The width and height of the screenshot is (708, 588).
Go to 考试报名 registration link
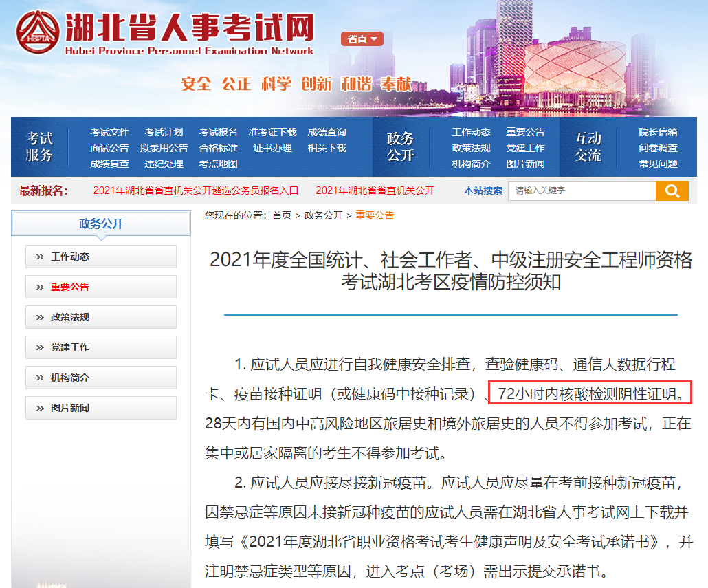[218, 132]
